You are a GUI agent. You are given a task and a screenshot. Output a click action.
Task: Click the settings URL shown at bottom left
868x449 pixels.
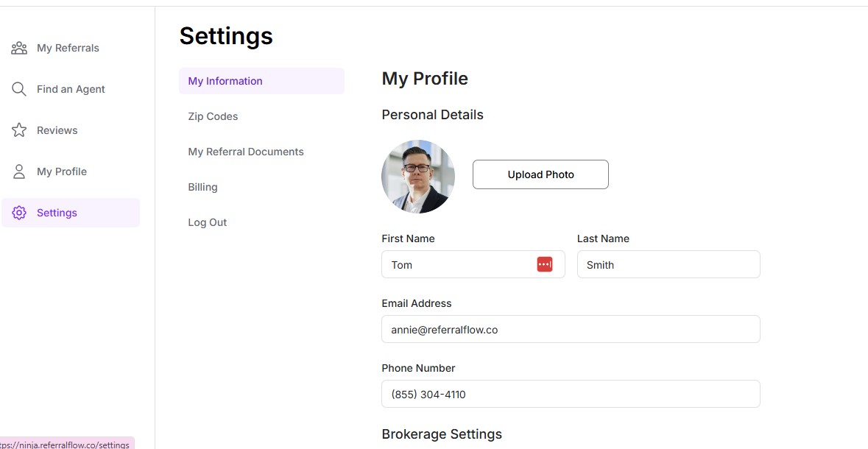66,444
